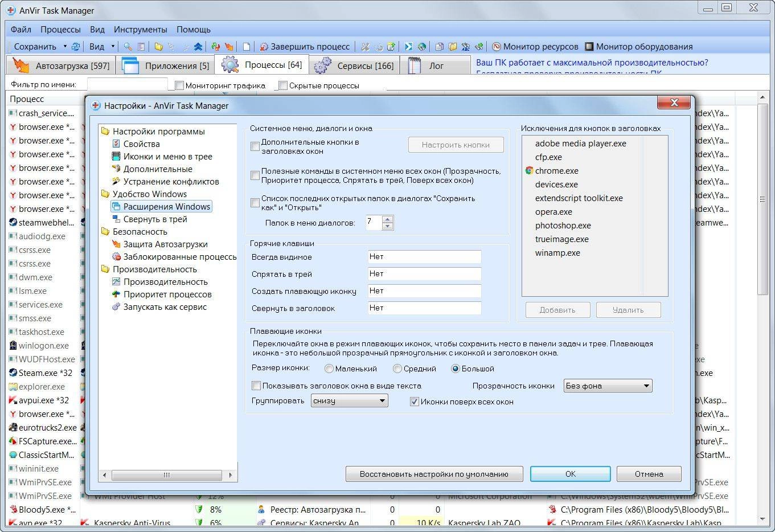This screenshot has height=532, width=775.
Task: Select photoshop.exe in exclusions list
Action: click(x=563, y=226)
